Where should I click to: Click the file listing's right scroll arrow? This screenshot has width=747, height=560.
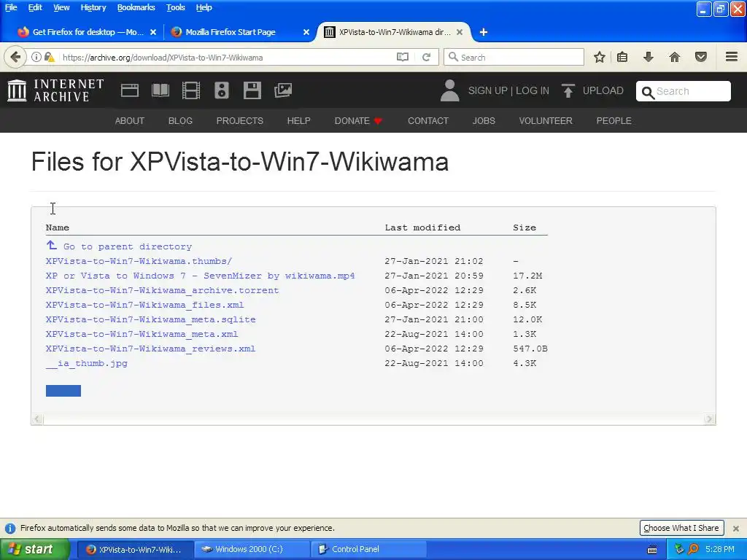[709, 419]
